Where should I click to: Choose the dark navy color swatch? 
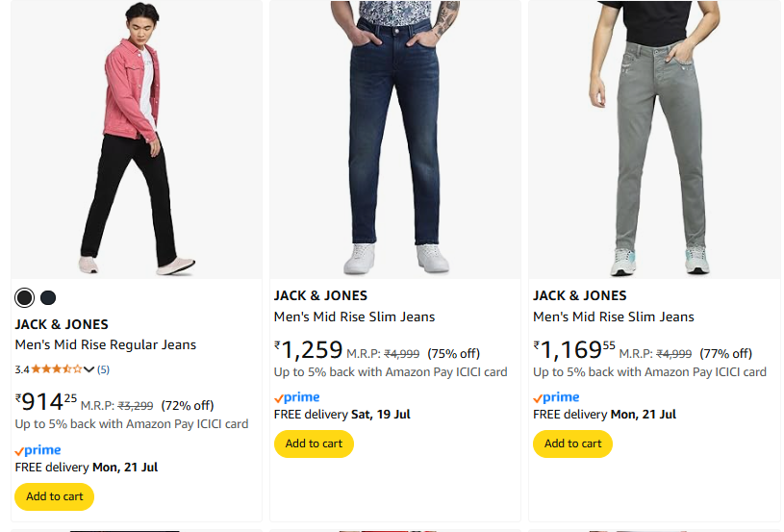(x=48, y=297)
